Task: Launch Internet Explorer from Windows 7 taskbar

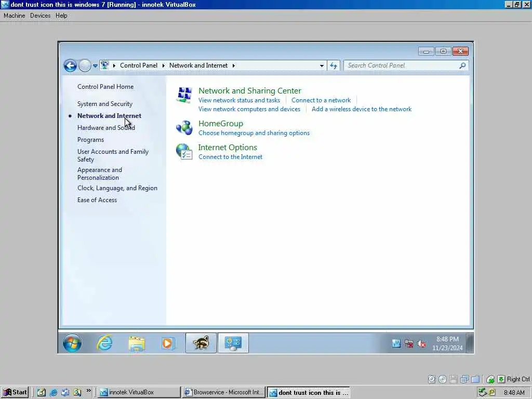Action: tap(104, 343)
